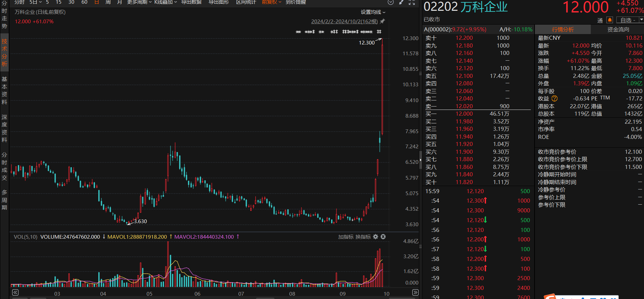Select the 日 daily K-line period
This screenshot has width=644, height=299.
click(x=97, y=2)
